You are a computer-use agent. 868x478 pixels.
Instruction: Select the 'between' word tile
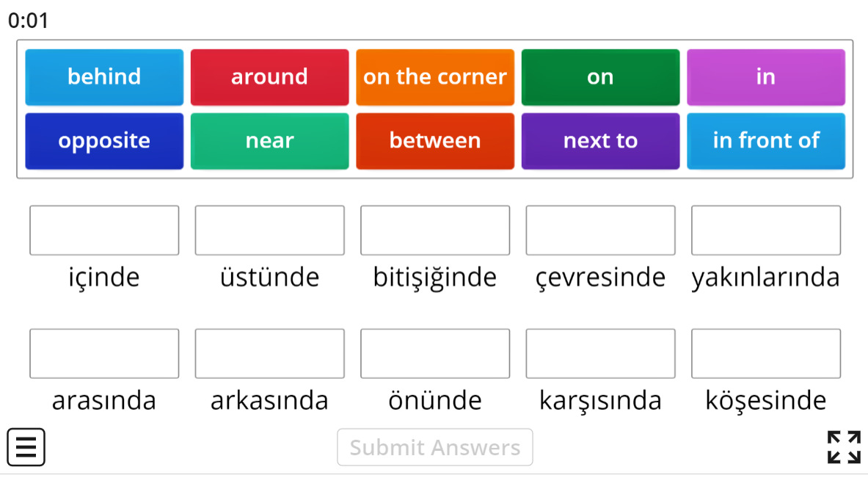[434, 140]
